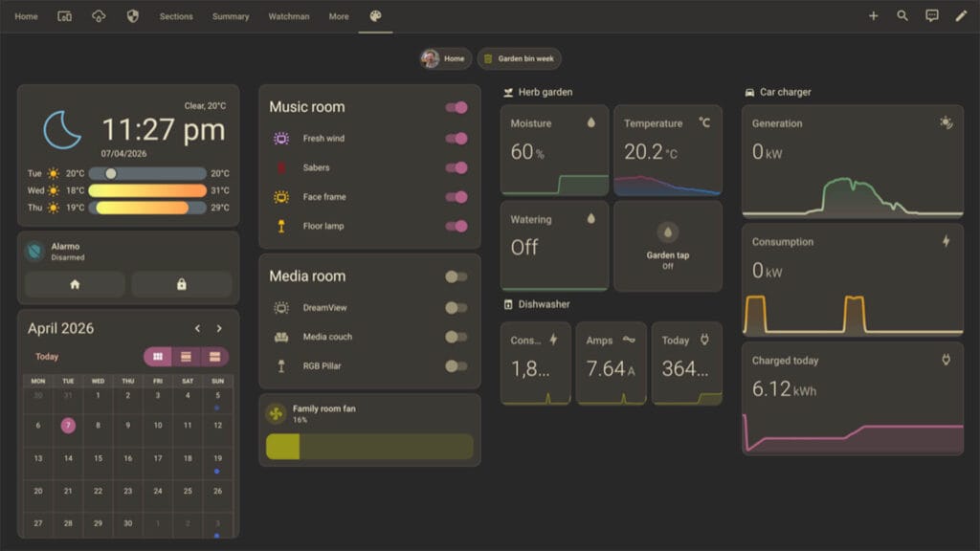Click the DreamView light icon

pos(281,307)
